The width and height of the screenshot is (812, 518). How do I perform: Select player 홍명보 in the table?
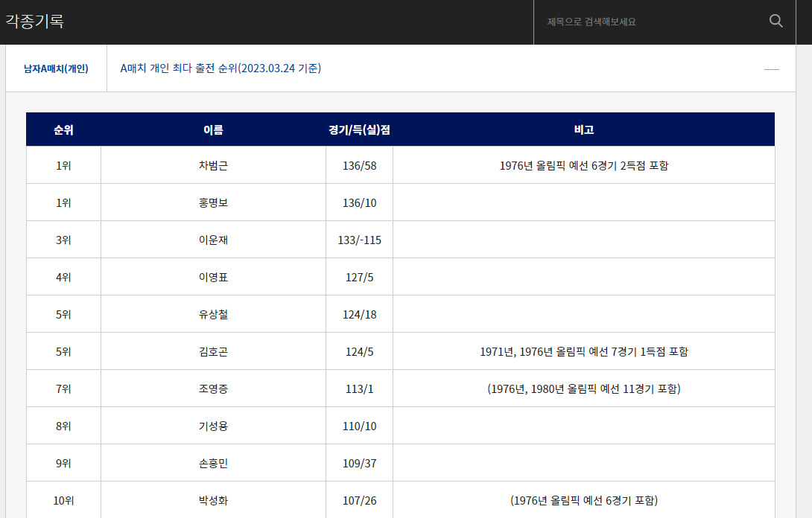[x=212, y=202]
